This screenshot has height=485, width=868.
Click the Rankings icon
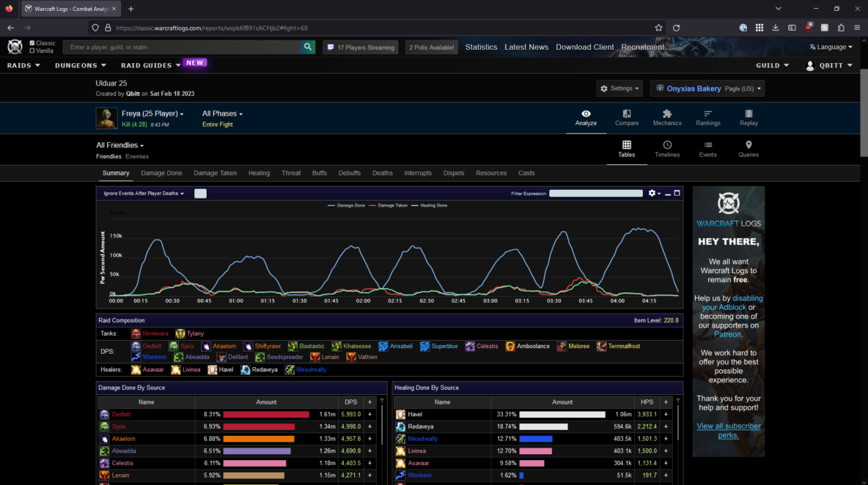707,114
